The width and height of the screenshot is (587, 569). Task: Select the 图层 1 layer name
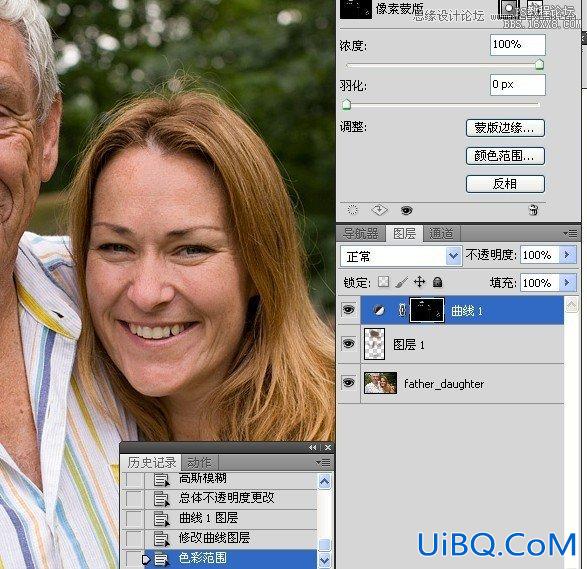(x=408, y=344)
